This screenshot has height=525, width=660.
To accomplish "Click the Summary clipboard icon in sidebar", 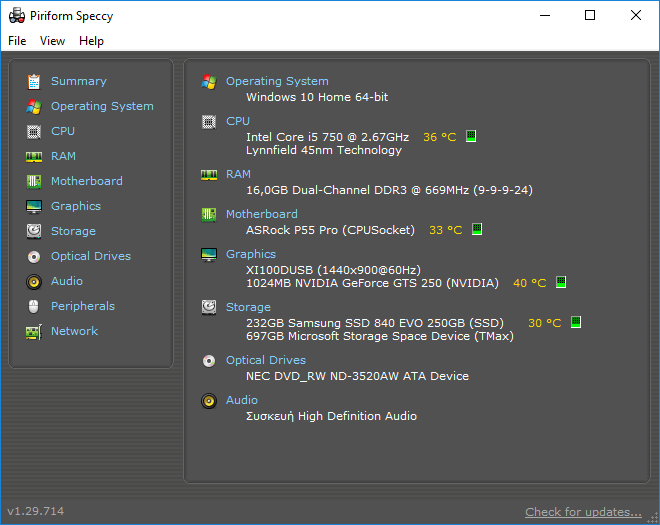I will [x=34, y=82].
